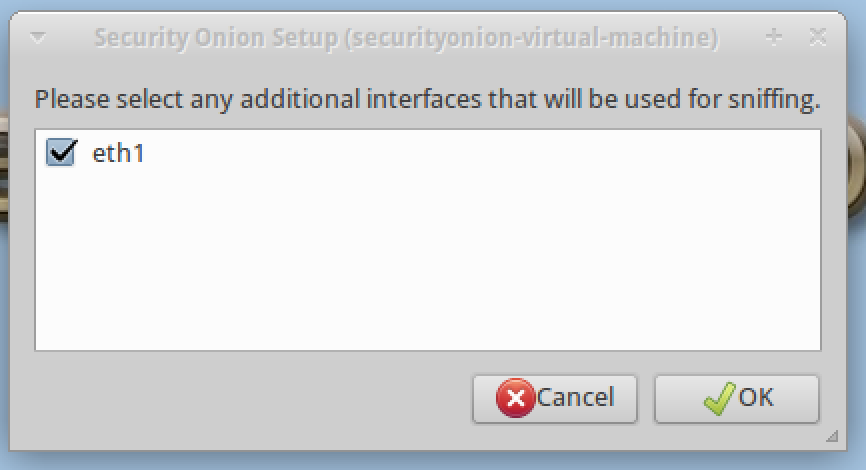Select the eth1 label in the list
866x470 pixels.
118,153
